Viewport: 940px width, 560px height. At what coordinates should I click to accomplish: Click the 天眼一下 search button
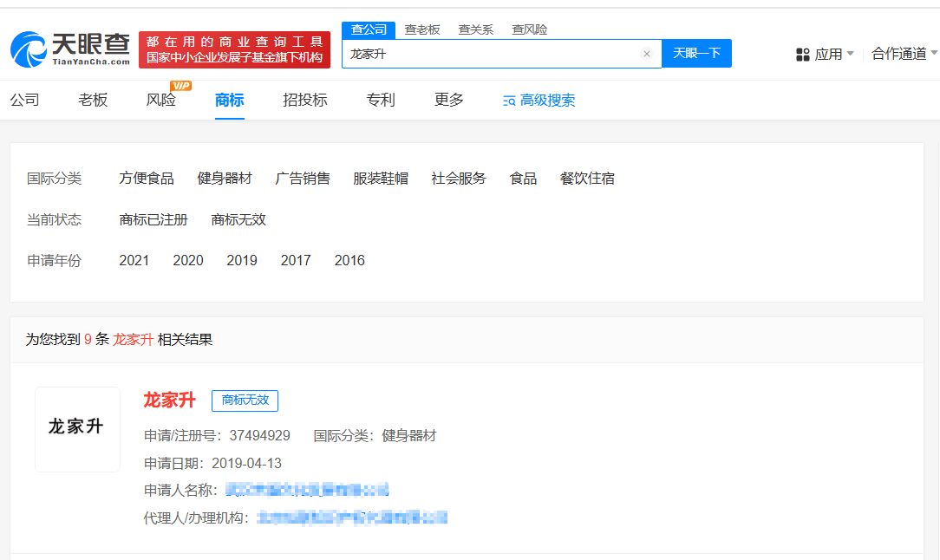tap(696, 54)
